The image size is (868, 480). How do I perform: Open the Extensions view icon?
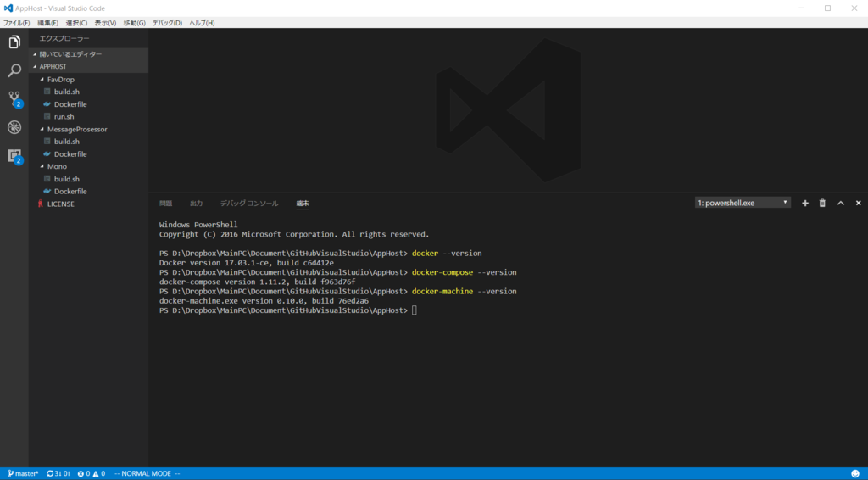pyautogui.click(x=14, y=156)
